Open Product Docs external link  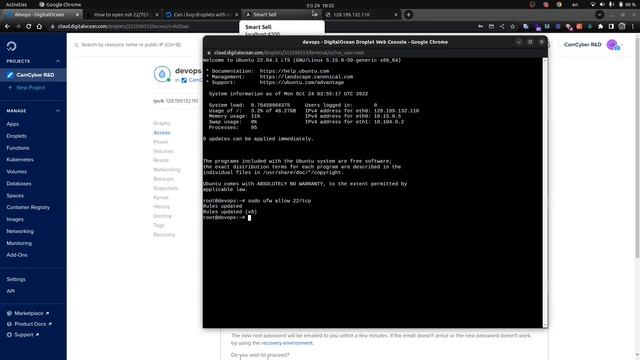tap(30, 324)
